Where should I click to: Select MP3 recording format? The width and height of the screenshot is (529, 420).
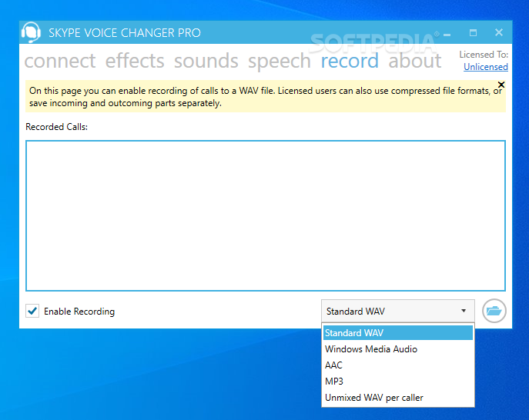398,382
